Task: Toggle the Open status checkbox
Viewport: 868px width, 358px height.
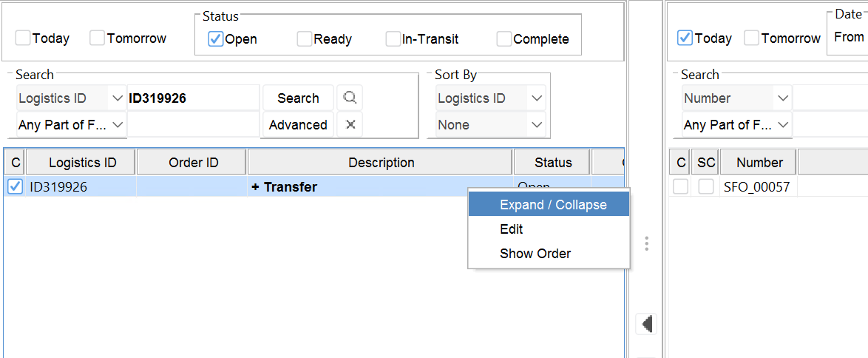Action: click(x=216, y=39)
